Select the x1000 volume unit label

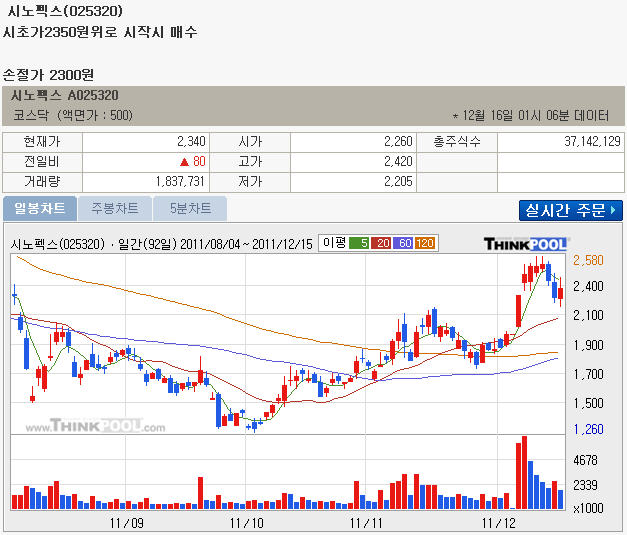[x=588, y=508]
